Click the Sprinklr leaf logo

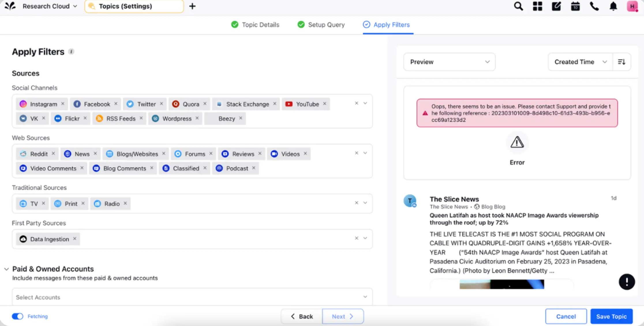pos(10,6)
